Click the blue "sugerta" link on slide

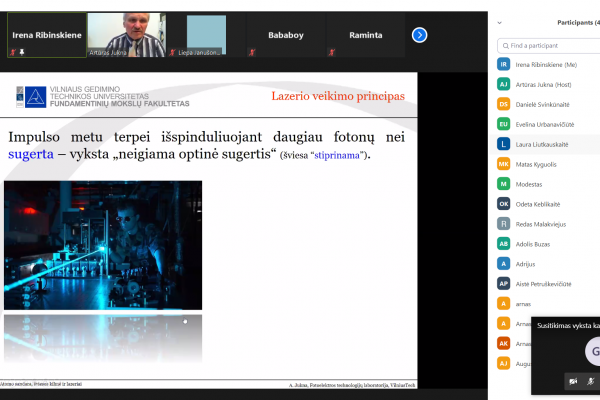(31, 154)
